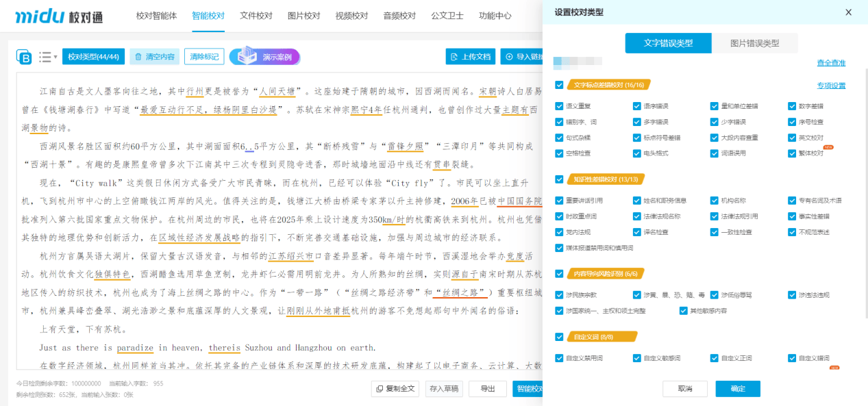Image resolution: width=868 pixels, height=406 pixels.
Task: Click the 专项设置 link
Action: 830,86
